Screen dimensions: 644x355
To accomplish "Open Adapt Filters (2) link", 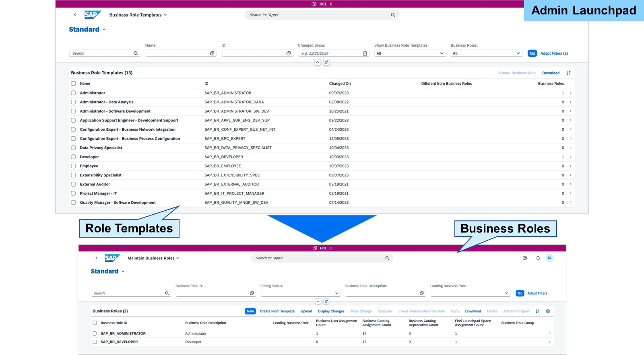I will click(x=554, y=53).
